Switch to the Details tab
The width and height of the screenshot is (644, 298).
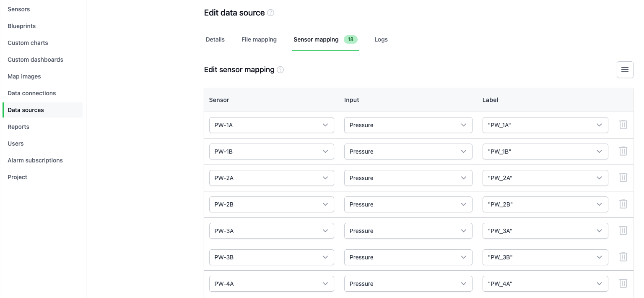pos(215,39)
